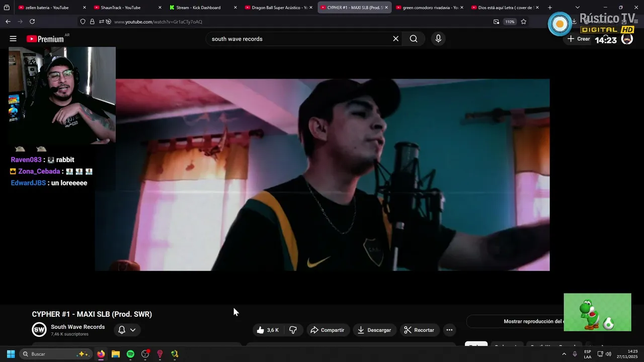The image size is (644, 362).
Task: Click the browser address bar URL
Action: pyautogui.click(x=158, y=22)
